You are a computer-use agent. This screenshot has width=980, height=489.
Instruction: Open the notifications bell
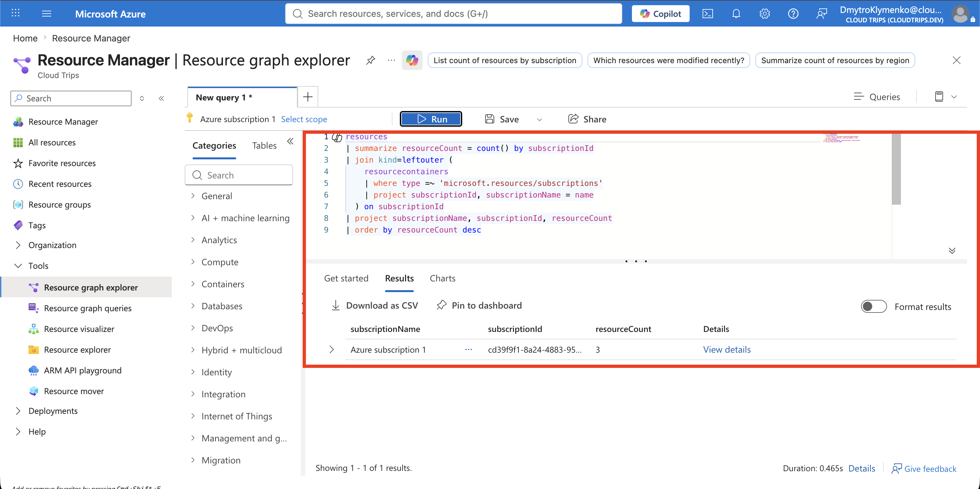point(736,14)
